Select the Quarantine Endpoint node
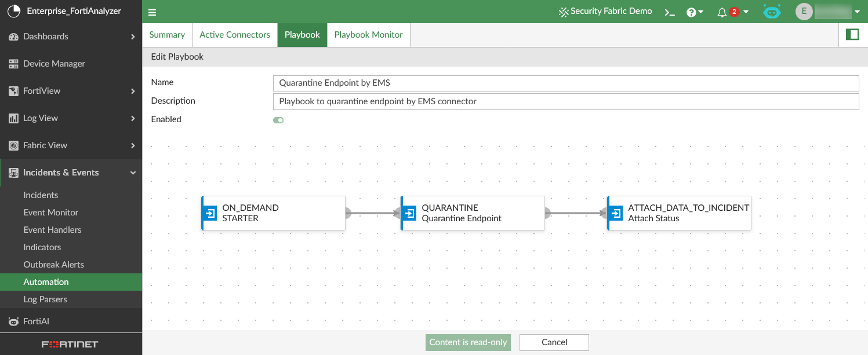The width and height of the screenshot is (868, 355). [x=473, y=213]
